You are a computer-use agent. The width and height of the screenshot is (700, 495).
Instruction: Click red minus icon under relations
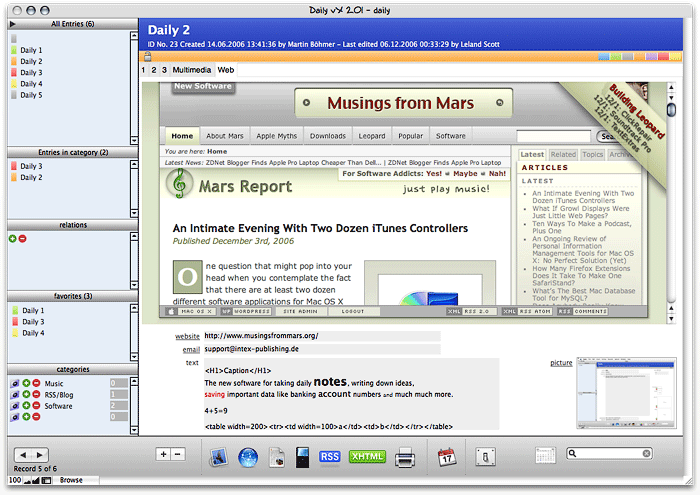[22, 239]
